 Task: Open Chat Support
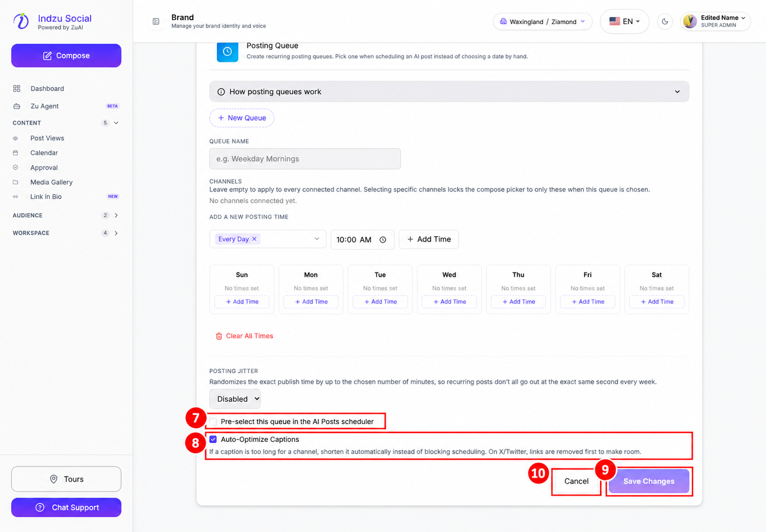[66, 508]
